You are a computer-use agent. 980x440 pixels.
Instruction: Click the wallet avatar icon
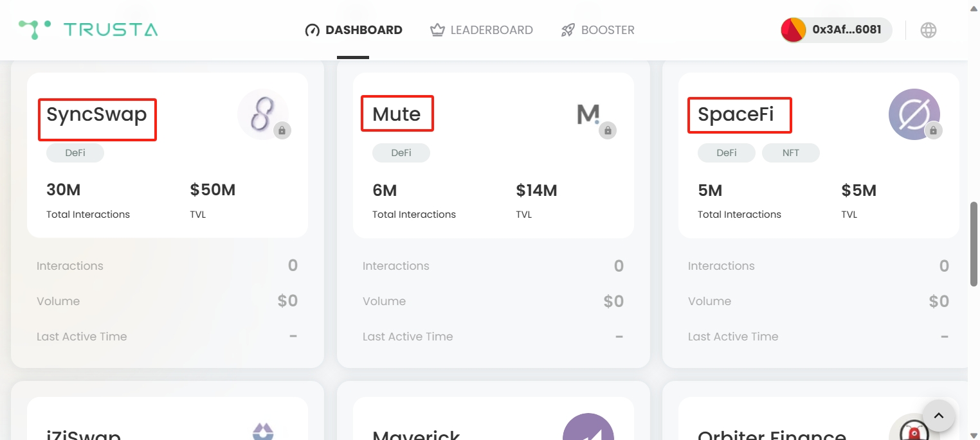coord(794,30)
